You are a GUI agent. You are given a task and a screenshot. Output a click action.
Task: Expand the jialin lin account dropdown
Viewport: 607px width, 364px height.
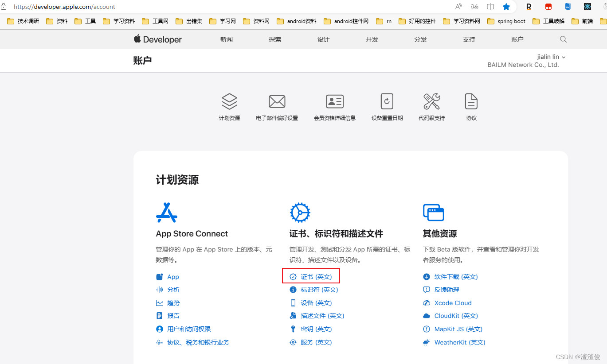[x=551, y=57]
